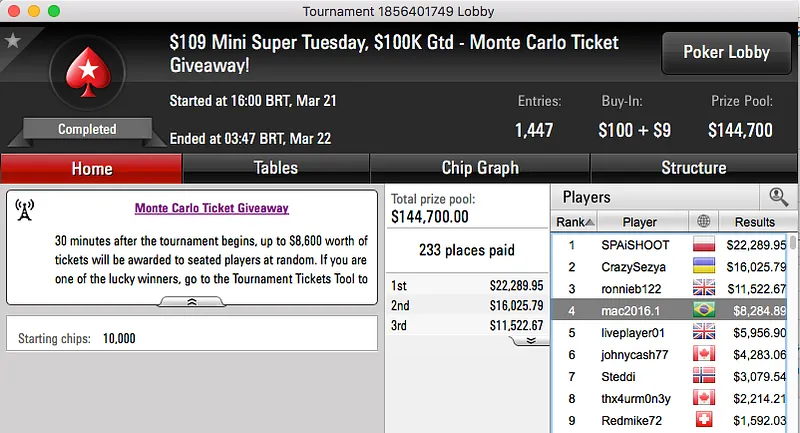Open the Chip Graph tab
The width and height of the screenshot is (800, 433).
click(480, 168)
